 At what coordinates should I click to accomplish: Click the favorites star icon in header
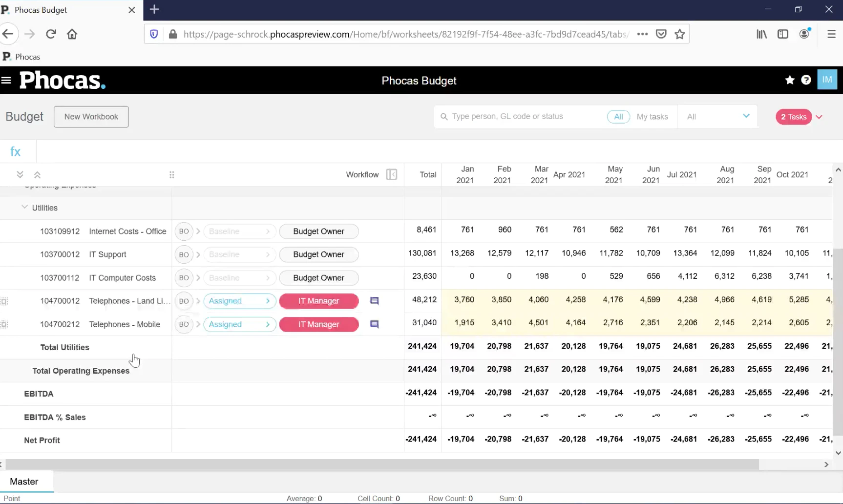[x=790, y=80]
